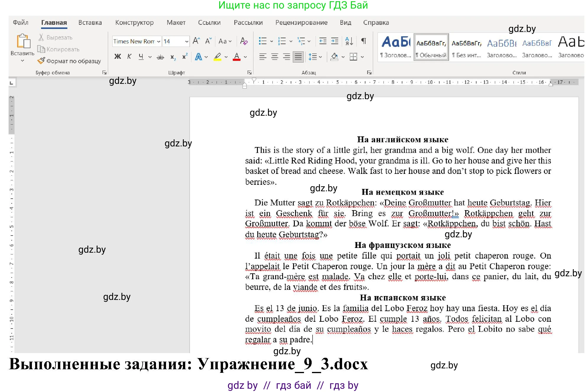Open the Рецензирование tab

(301, 22)
